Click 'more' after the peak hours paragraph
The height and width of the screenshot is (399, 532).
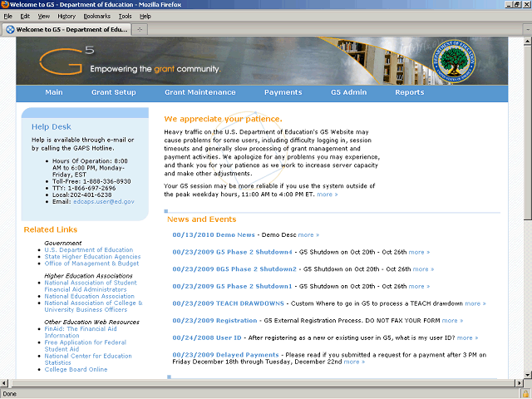click(x=328, y=195)
